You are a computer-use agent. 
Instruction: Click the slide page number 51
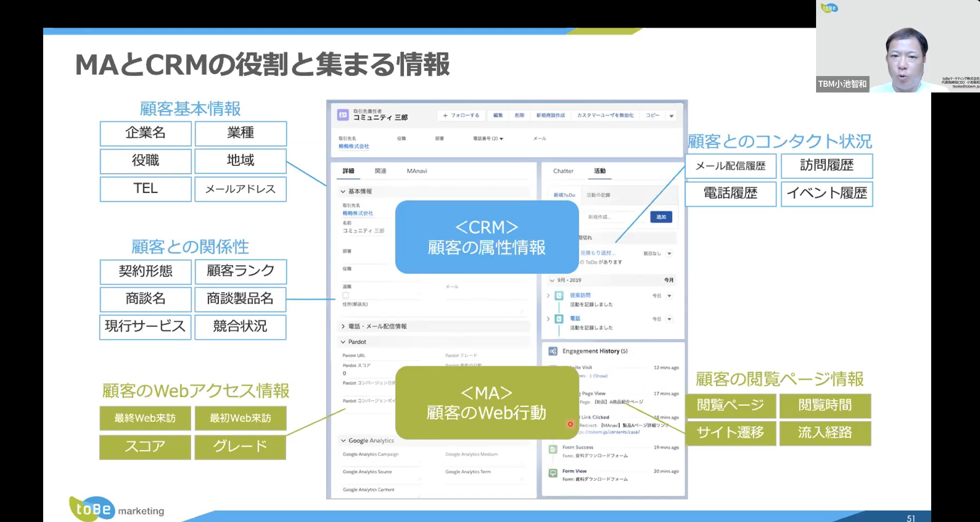(911, 518)
